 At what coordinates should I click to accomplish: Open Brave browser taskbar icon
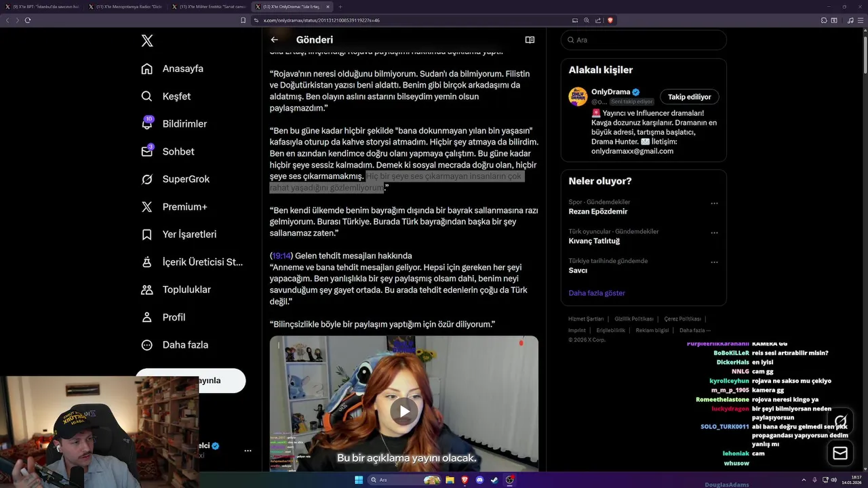[x=465, y=480]
